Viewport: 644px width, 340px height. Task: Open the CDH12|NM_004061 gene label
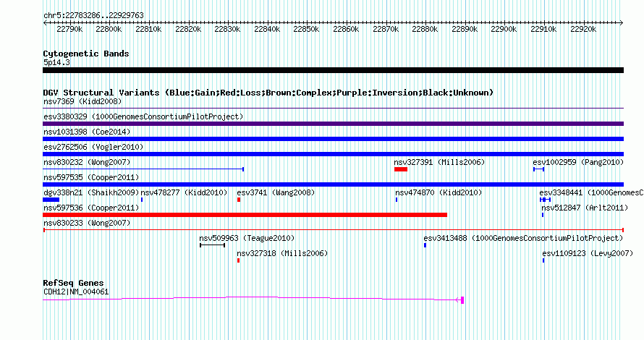point(76,292)
